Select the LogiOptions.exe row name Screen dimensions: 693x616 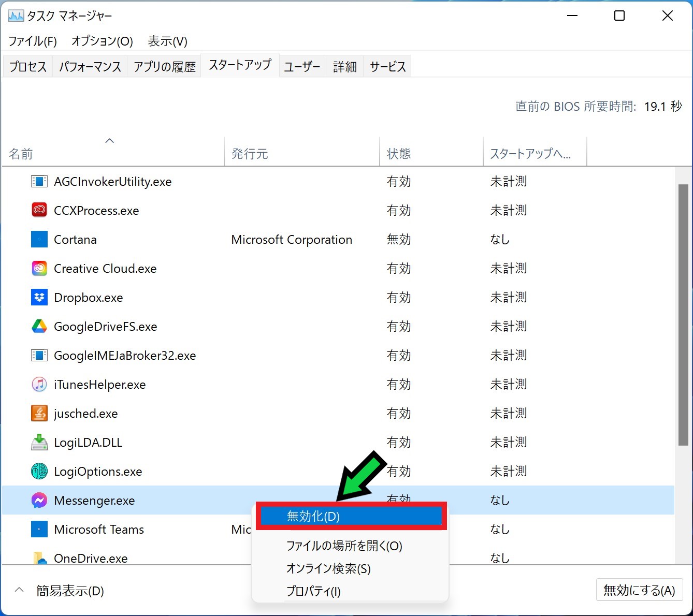98,472
